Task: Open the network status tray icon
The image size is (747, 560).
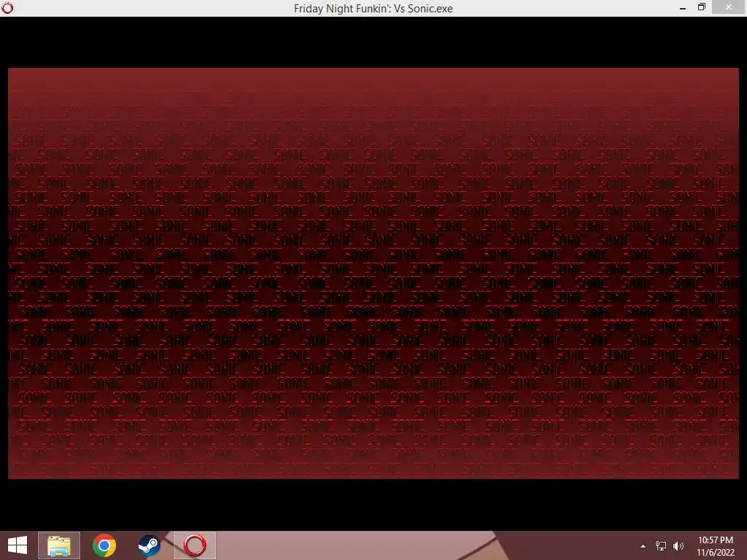Action: (x=661, y=546)
